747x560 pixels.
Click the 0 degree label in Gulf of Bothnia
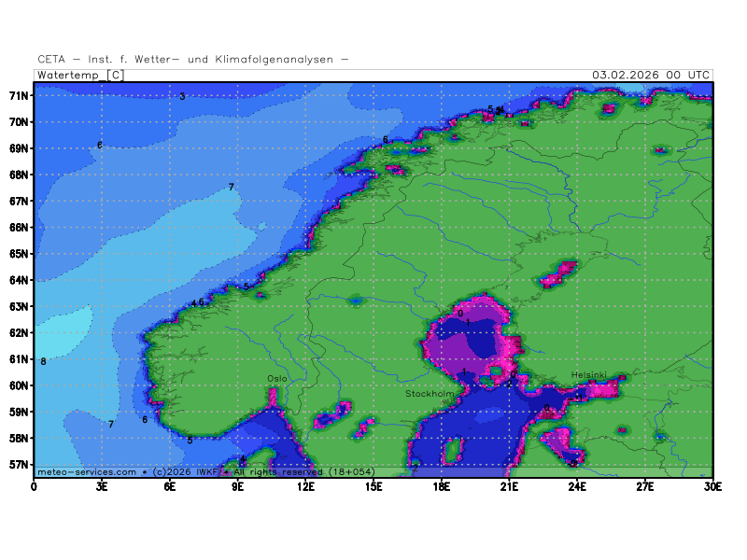coord(460,314)
